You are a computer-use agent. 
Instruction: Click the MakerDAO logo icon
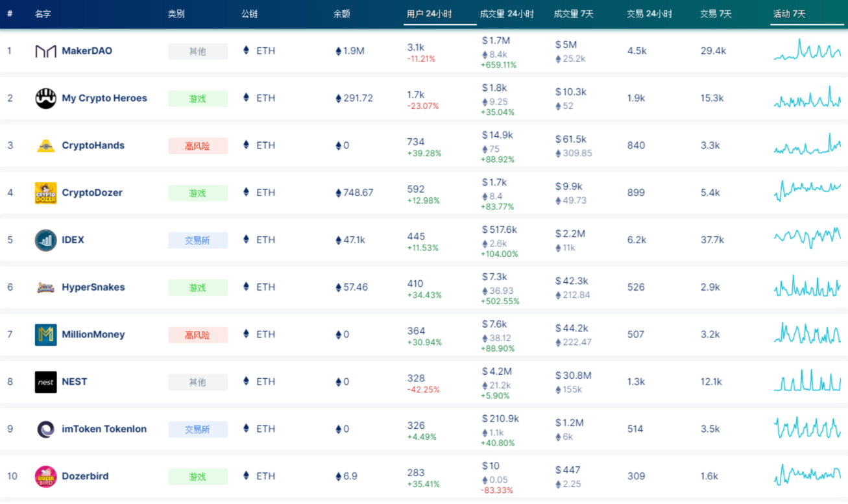(45, 51)
